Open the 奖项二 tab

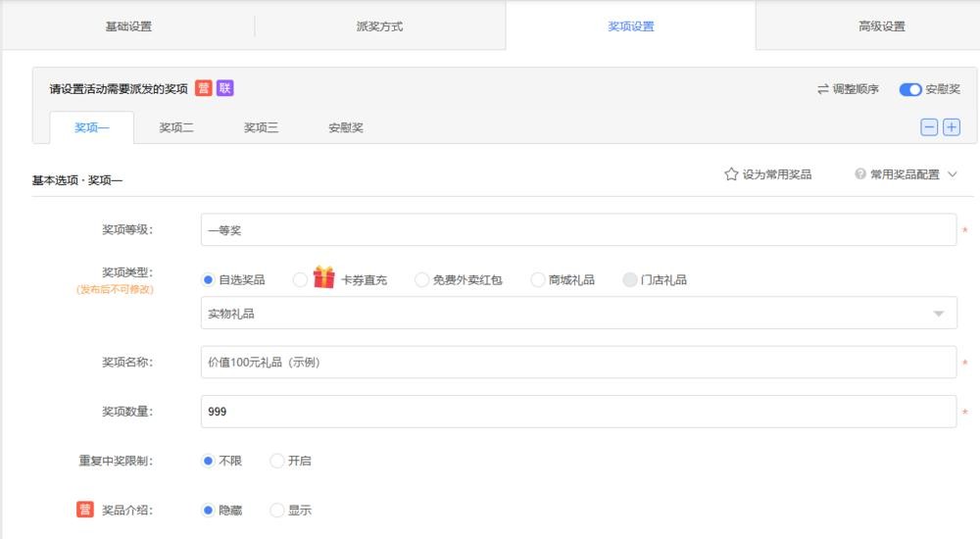pyautogui.click(x=176, y=127)
